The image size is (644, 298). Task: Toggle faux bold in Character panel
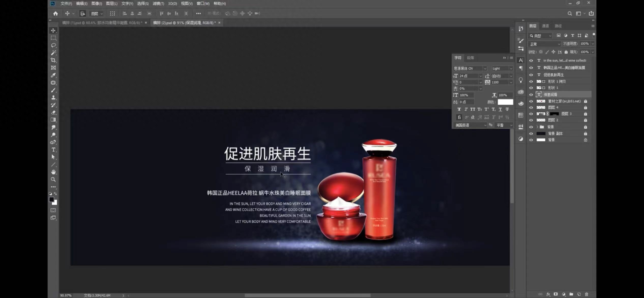click(459, 109)
